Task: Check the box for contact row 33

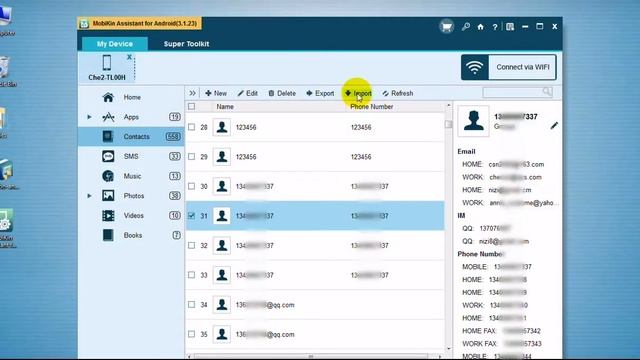Action: click(191, 275)
